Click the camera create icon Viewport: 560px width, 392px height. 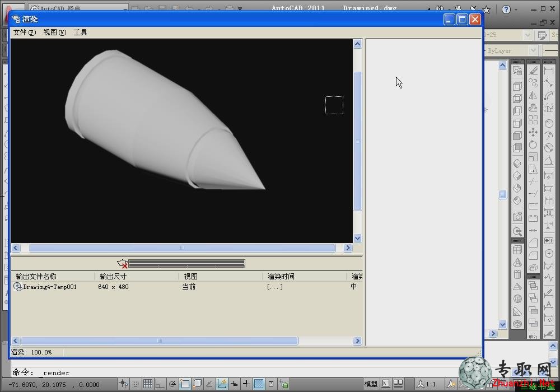[517, 216]
